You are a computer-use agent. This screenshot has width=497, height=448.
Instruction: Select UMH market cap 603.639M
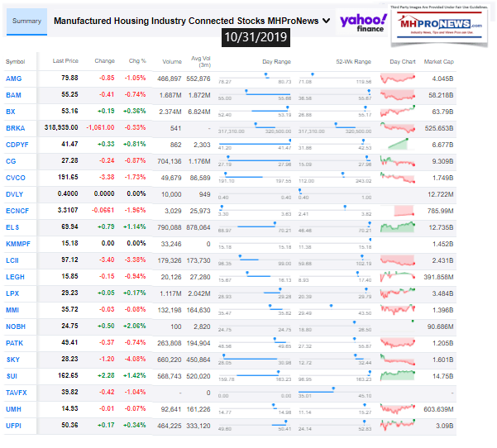(438, 409)
